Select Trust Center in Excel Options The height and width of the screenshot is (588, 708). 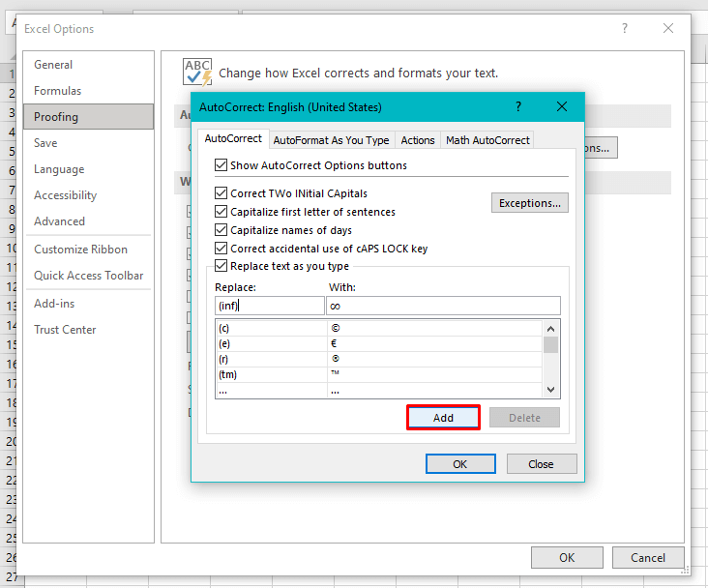click(x=65, y=330)
